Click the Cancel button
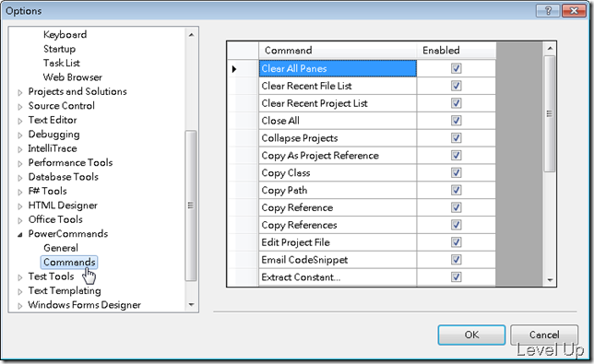Image resolution: width=594 pixels, height=364 pixels. tap(544, 335)
